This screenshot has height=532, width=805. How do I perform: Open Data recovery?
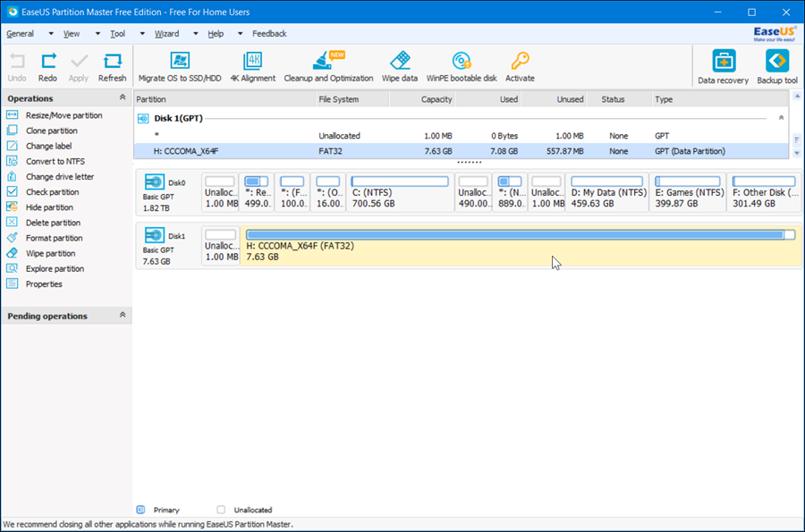pos(723,67)
